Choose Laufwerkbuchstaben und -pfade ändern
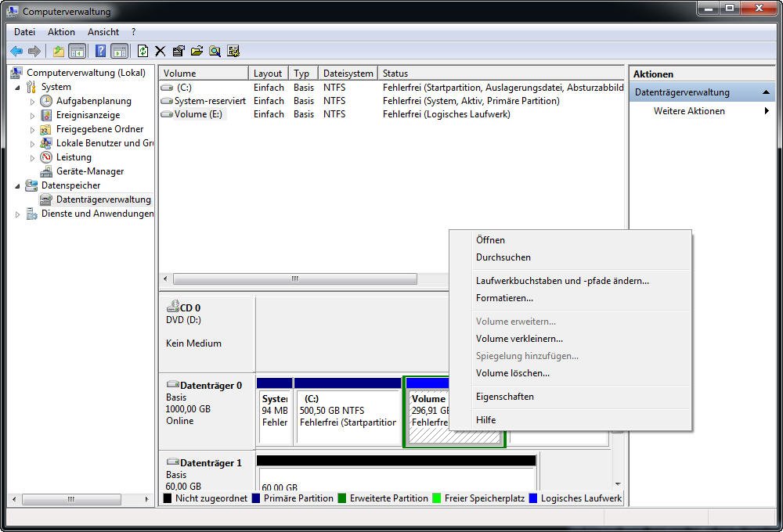 click(x=570, y=281)
